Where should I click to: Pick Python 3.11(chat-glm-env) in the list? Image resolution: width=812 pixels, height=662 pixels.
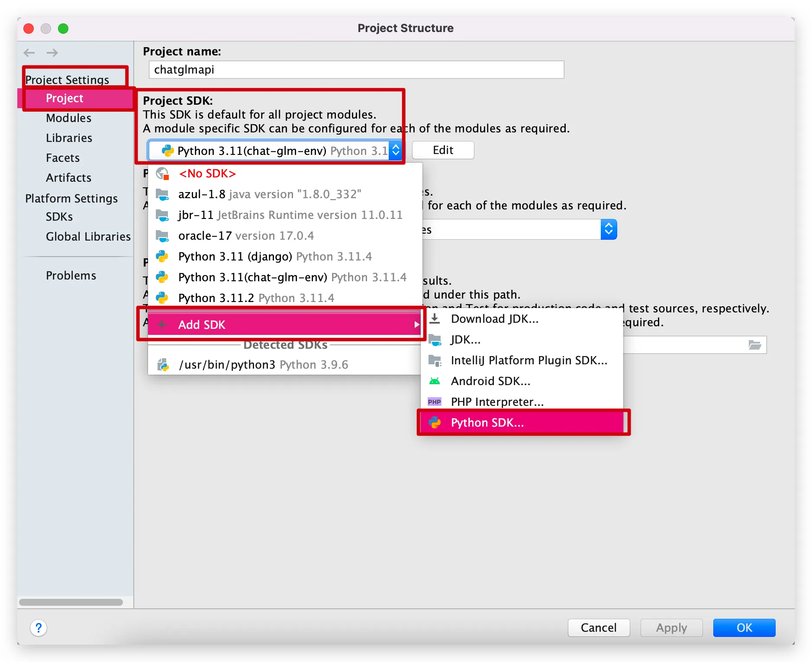285,277
